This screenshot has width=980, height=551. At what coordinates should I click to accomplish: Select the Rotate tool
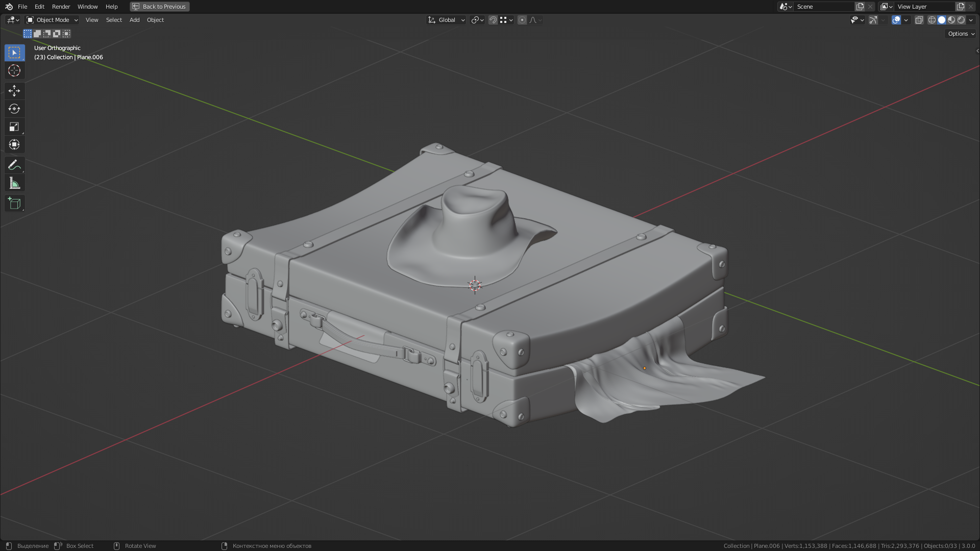(14, 109)
